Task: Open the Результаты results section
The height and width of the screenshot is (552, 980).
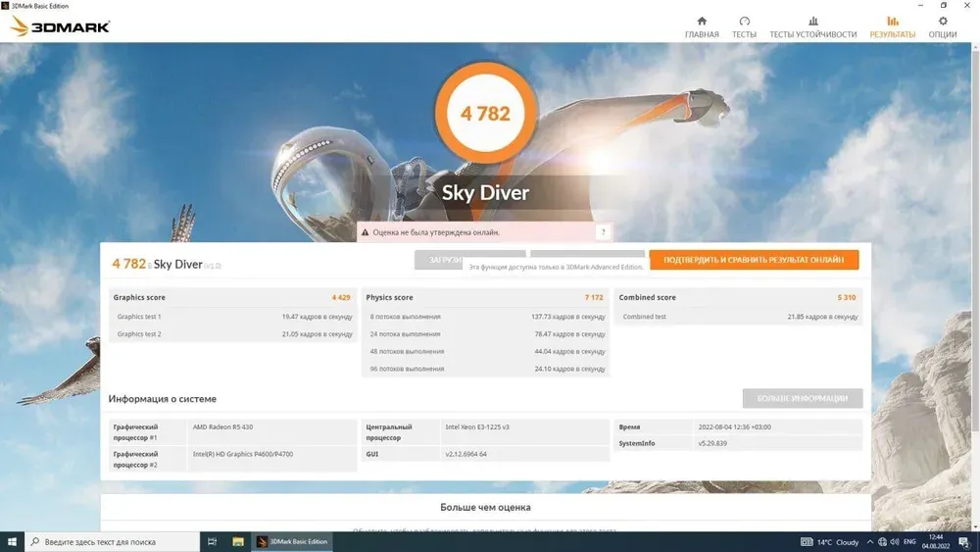Action: pyautogui.click(x=891, y=27)
